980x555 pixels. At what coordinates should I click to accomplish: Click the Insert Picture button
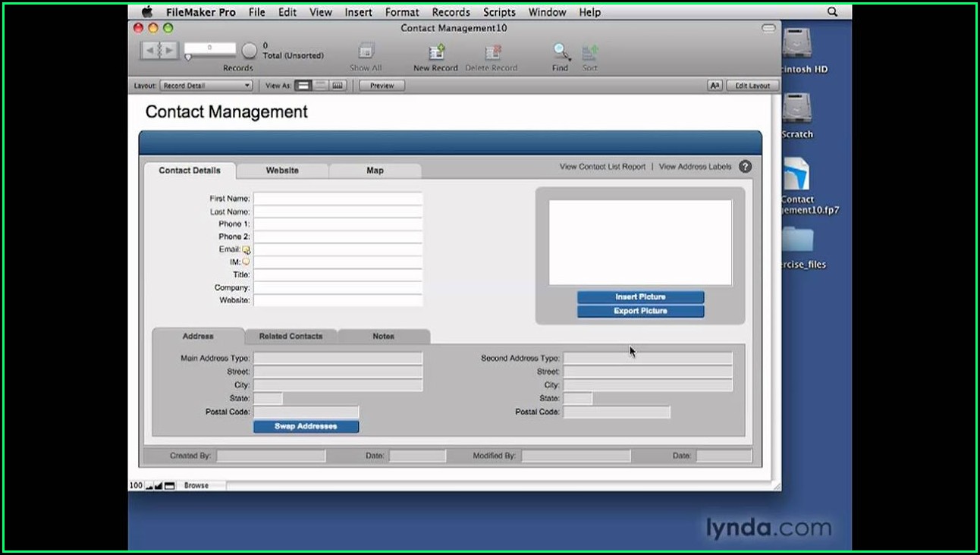click(640, 297)
